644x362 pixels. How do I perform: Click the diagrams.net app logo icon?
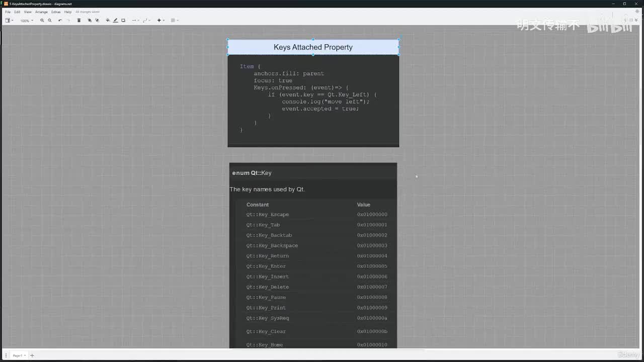pos(6,4)
